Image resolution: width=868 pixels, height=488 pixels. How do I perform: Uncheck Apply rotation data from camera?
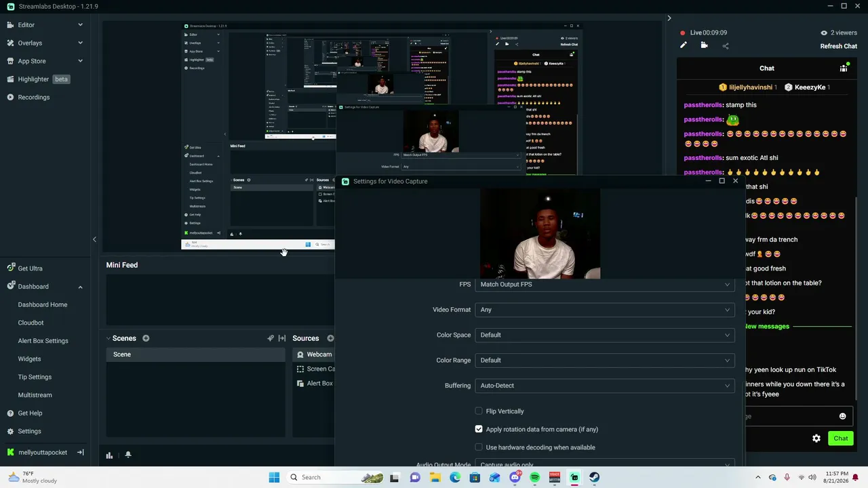pos(479,429)
